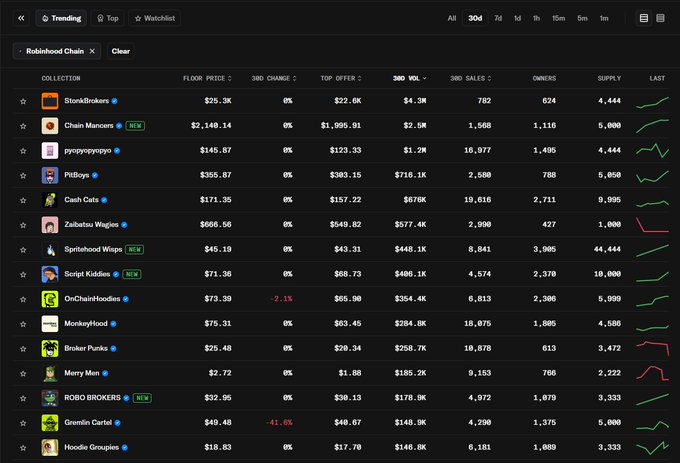Click the Hoodie Groupies collection name

coord(92,447)
